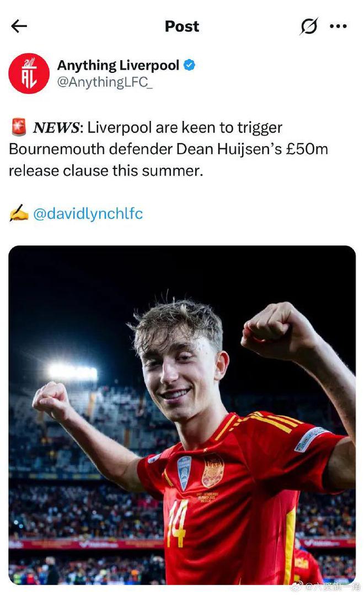The image size is (364, 595).
Task: Open the @davidlynchlfc mention link
Action: (x=88, y=214)
